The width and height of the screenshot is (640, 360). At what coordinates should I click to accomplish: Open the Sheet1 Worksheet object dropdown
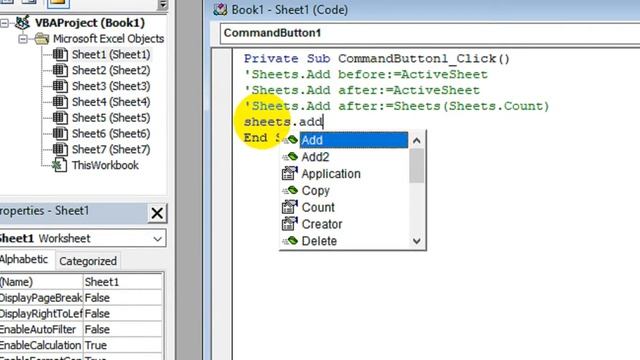(157, 239)
